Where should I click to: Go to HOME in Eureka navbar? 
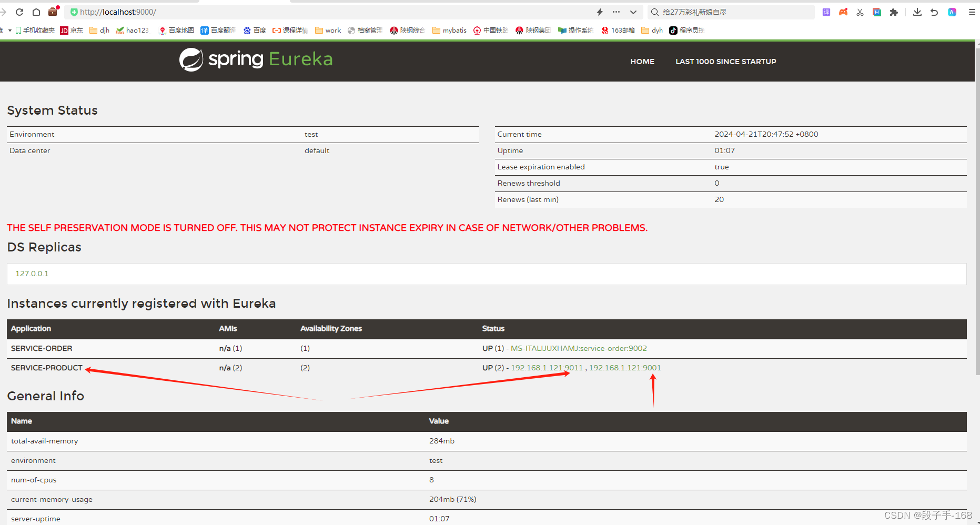[642, 62]
